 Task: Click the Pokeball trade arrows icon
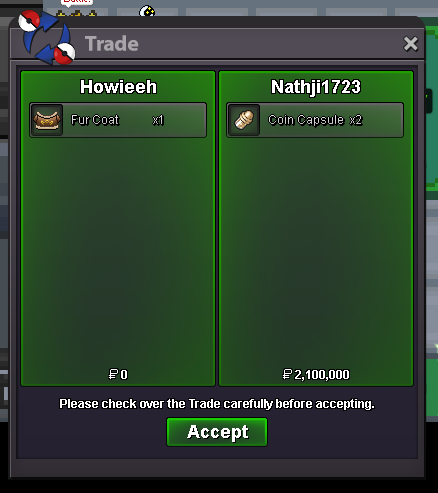tap(47, 37)
